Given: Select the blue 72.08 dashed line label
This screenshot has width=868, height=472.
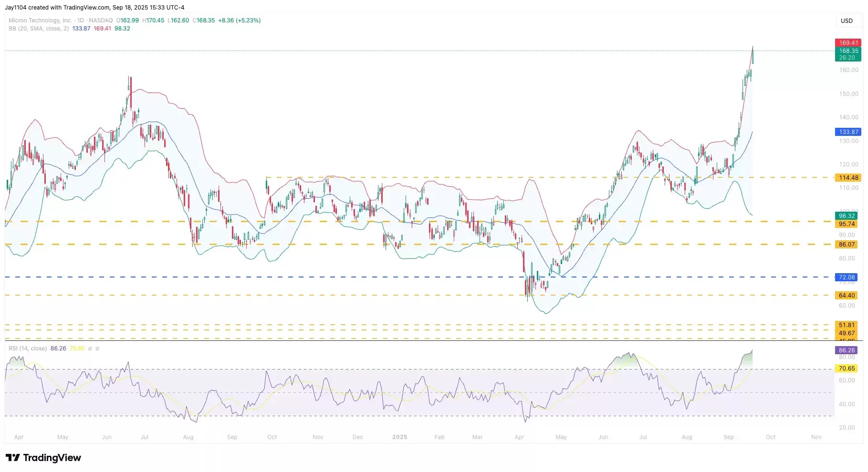Looking at the screenshot, I should [847, 277].
